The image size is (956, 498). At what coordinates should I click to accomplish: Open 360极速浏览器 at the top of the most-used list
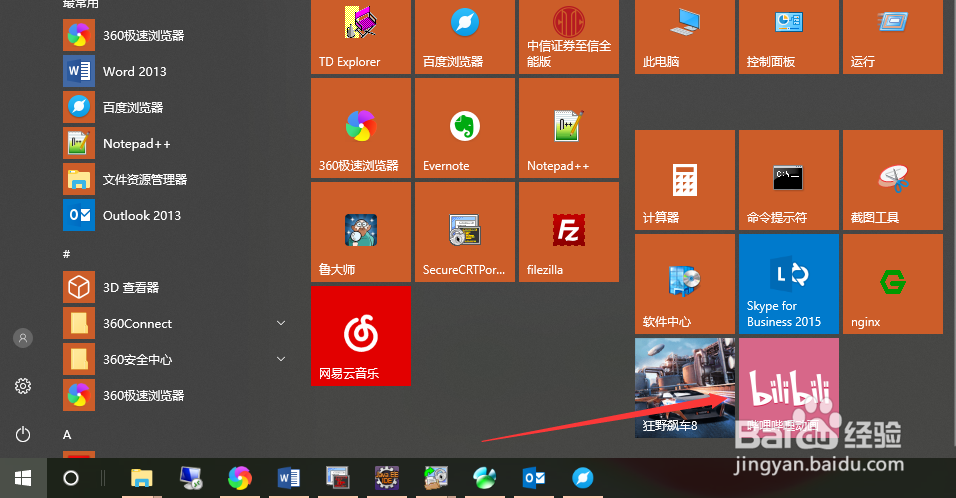tap(177, 35)
